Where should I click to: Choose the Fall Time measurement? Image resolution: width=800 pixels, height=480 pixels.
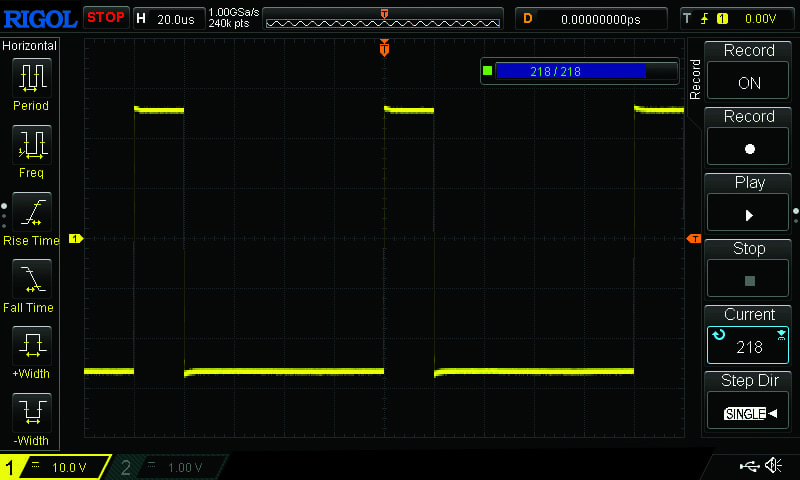[30, 285]
